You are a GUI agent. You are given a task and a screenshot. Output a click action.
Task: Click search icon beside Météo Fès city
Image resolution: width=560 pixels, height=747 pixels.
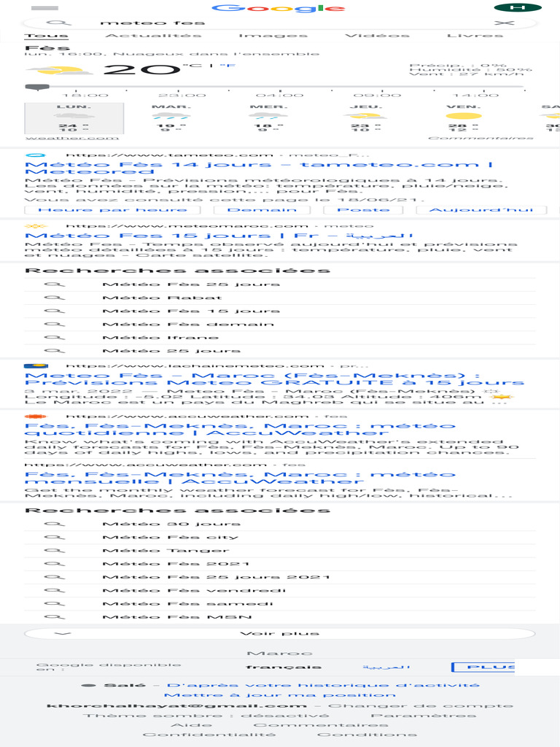(x=54, y=538)
